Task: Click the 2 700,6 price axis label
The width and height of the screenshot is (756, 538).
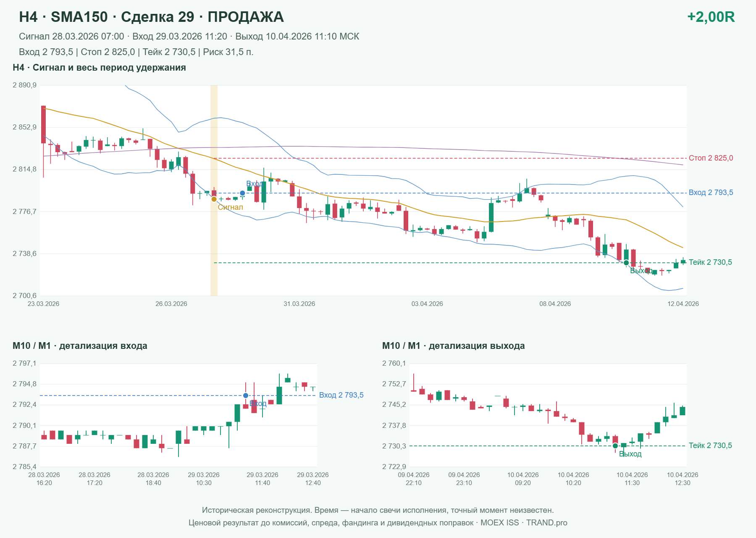Action: point(24,295)
